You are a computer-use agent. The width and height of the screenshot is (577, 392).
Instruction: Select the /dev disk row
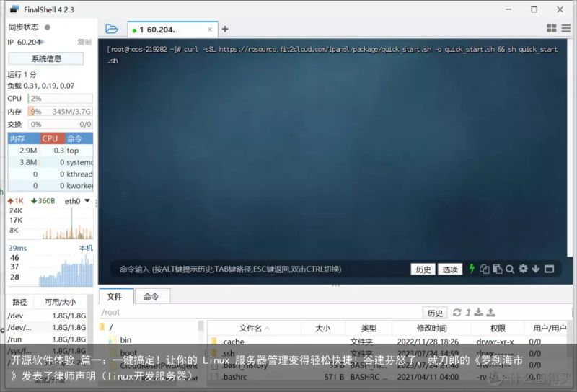pos(47,316)
